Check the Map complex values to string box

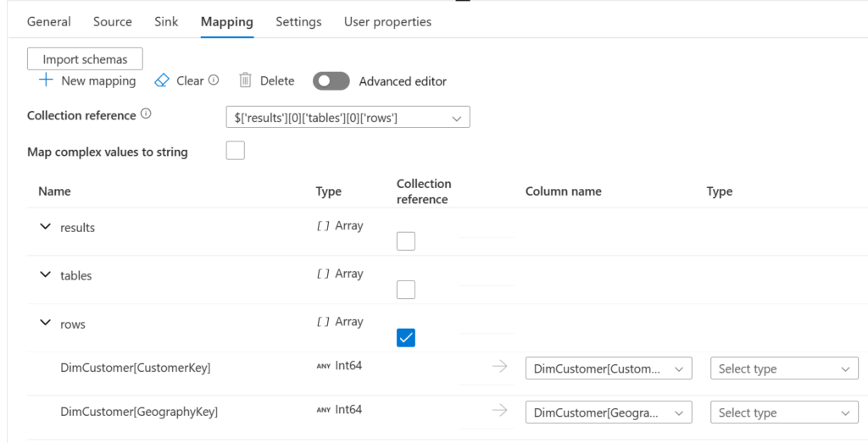click(235, 152)
